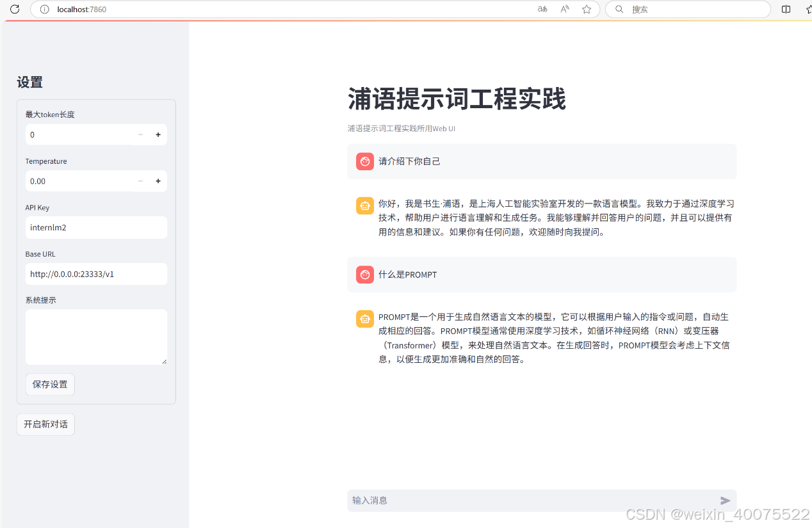Screen dimensions: 812x528
Task: Click the Base URL input field
Action: [x=96, y=274]
